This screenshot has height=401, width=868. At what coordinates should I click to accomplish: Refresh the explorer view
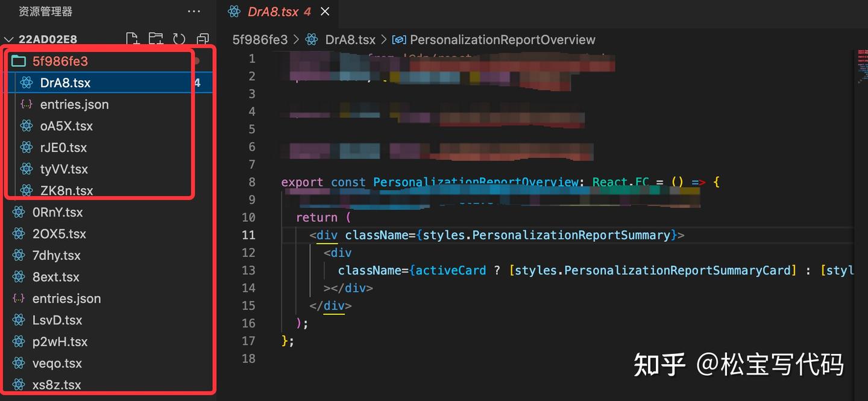click(x=178, y=39)
